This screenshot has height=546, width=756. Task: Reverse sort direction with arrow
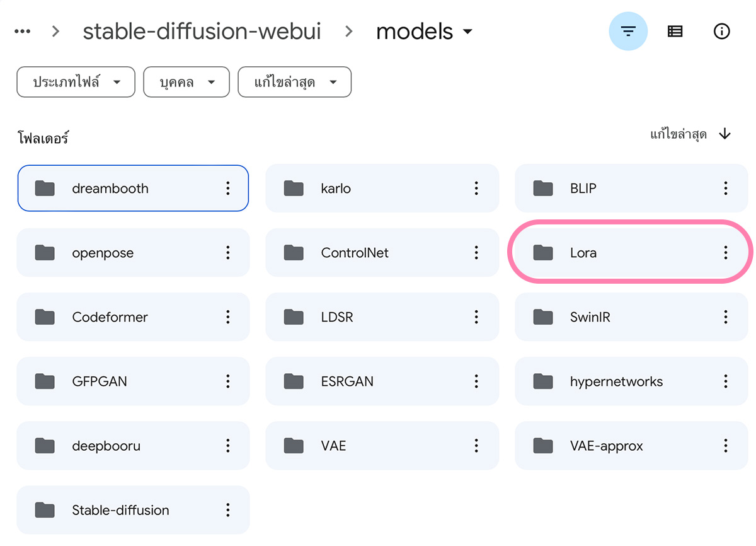point(725,134)
